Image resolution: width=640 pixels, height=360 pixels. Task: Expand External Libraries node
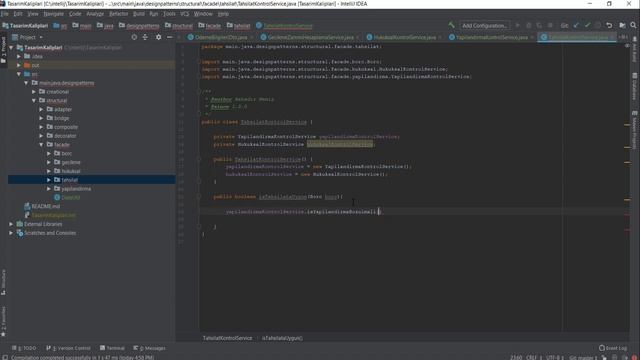tap(11, 224)
